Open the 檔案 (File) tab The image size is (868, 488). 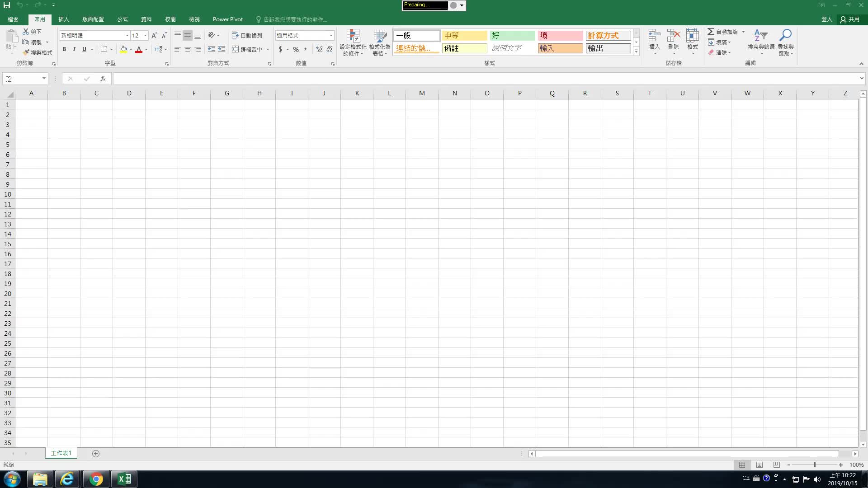(13, 19)
